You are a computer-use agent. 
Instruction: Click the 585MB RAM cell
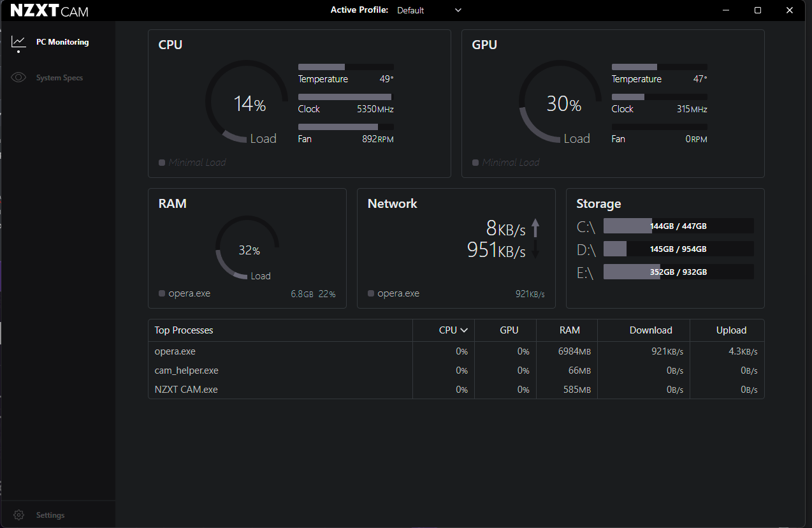[577, 390]
